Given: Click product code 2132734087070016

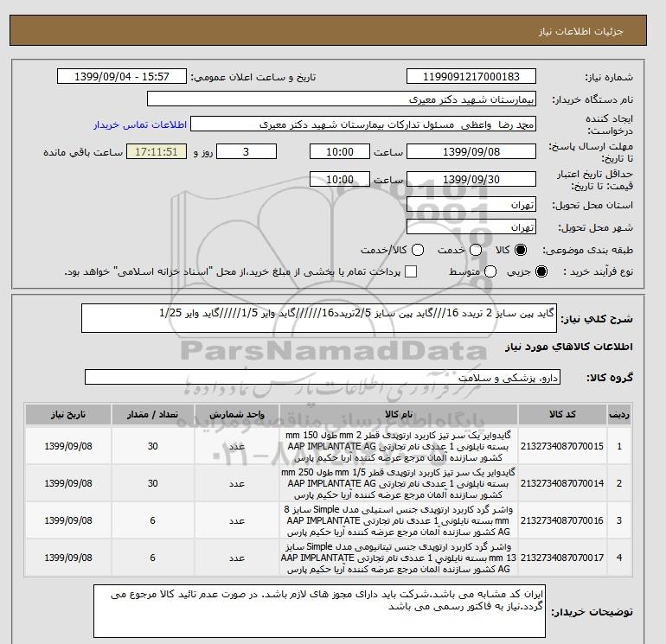Looking at the screenshot, I should tap(562, 520).
